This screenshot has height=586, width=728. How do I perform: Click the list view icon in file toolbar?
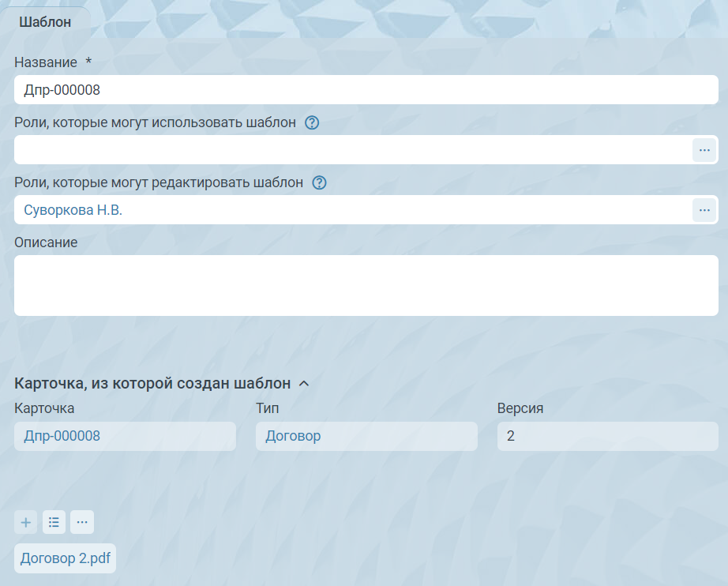(x=54, y=522)
